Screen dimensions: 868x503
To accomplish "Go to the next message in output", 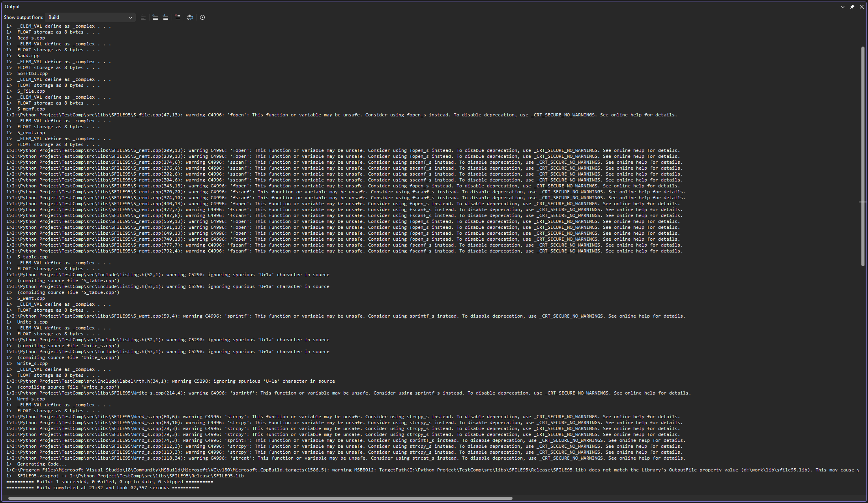I will tap(166, 17).
